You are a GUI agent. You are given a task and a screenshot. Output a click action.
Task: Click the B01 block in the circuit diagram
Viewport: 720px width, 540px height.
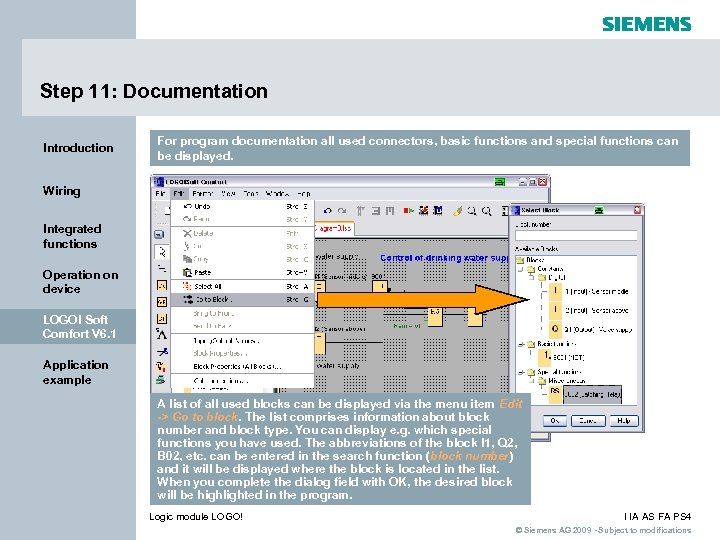point(380,287)
